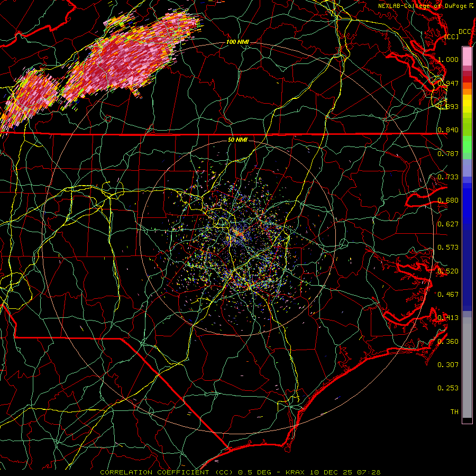
Task: Click the 0.413 legend value
Action: click(448, 318)
